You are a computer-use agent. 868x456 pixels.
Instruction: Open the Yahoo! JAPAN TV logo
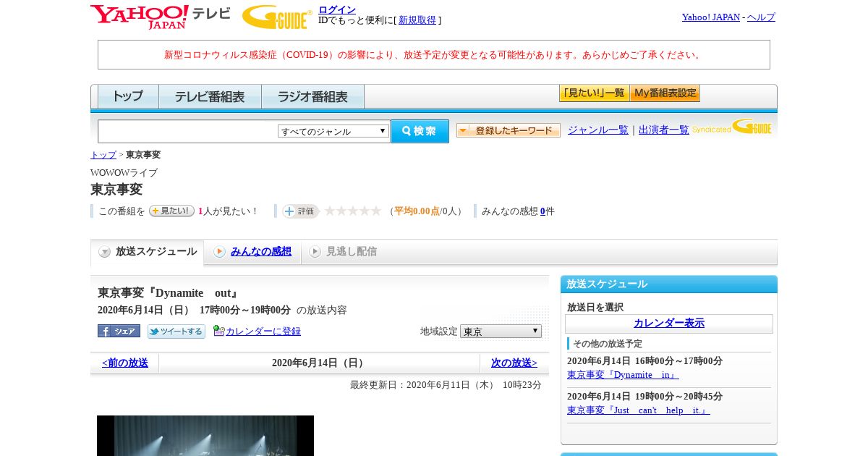pyautogui.click(x=161, y=17)
